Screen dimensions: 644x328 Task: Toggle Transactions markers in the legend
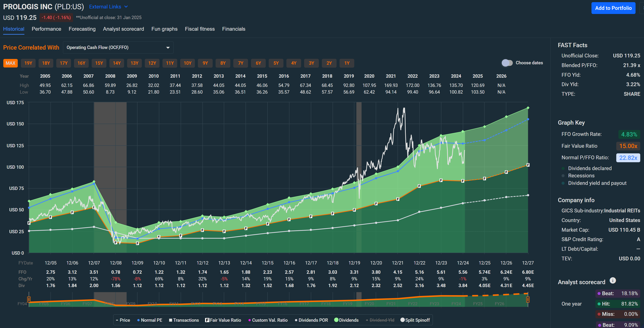click(x=184, y=320)
